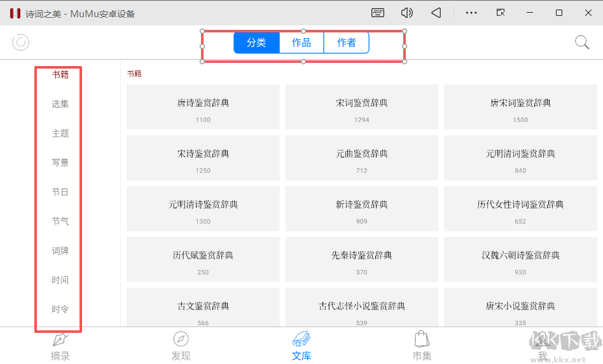Switch to the 分类 tab

pos(256,42)
